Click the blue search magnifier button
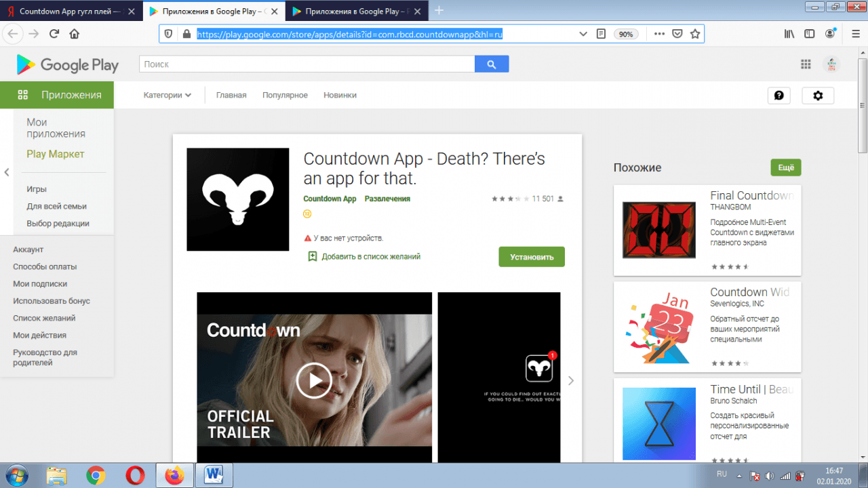Image resolution: width=868 pixels, height=488 pixels. 491,64
